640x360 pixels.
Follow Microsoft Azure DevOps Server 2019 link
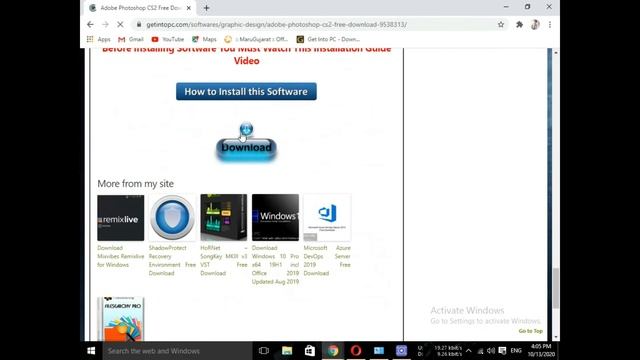click(327, 260)
